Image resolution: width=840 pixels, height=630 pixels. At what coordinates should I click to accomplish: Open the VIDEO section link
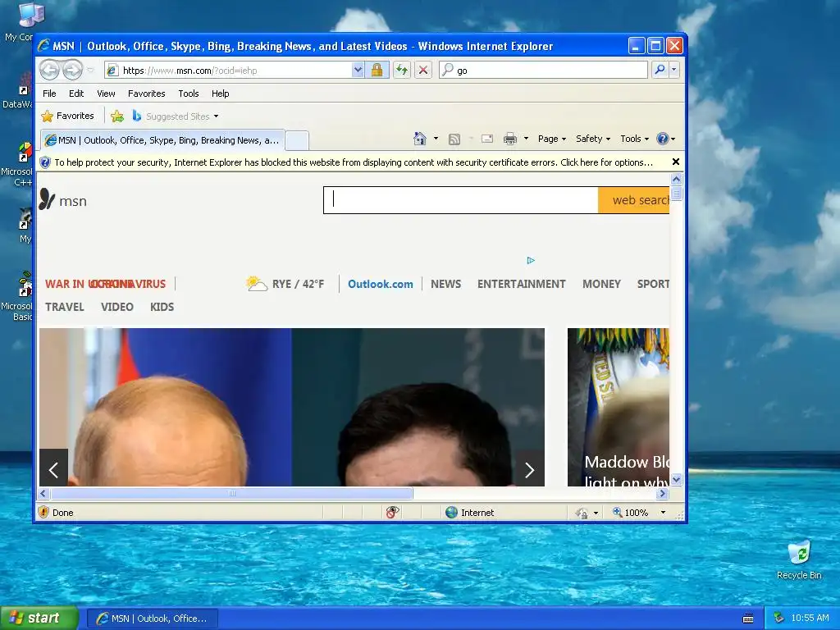pyautogui.click(x=116, y=307)
